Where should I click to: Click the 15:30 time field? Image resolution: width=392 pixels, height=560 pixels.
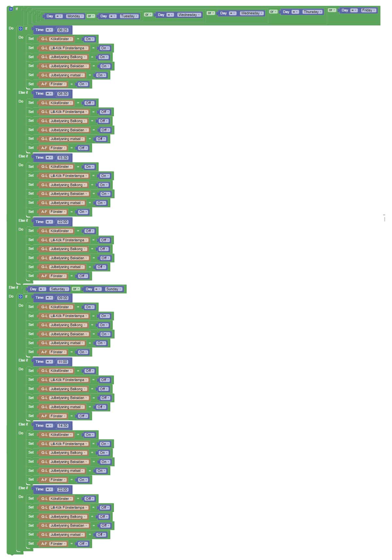pyautogui.click(x=63, y=158)
